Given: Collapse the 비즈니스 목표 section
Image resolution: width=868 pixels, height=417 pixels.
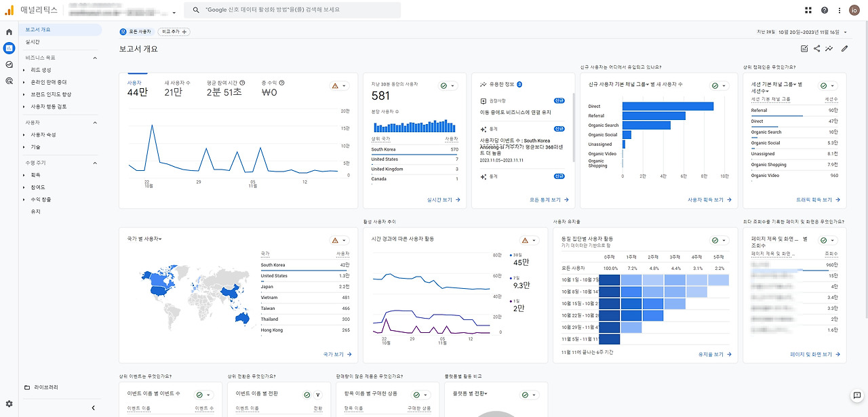Looking at the screenshot, I should point(94,58).
